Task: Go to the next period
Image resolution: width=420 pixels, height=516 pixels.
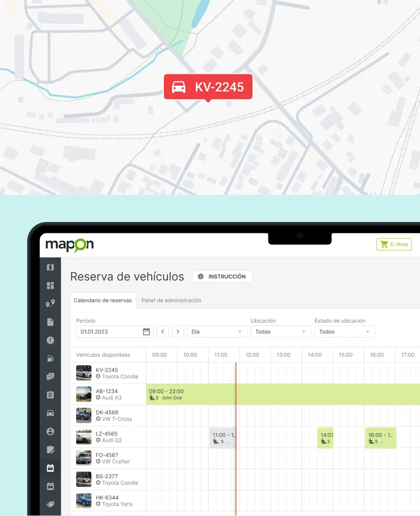Action: pyautogui.click(x=178, y=332)
